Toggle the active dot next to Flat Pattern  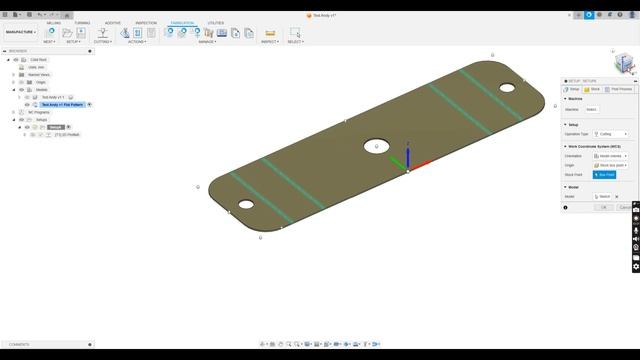click(89, 105)
